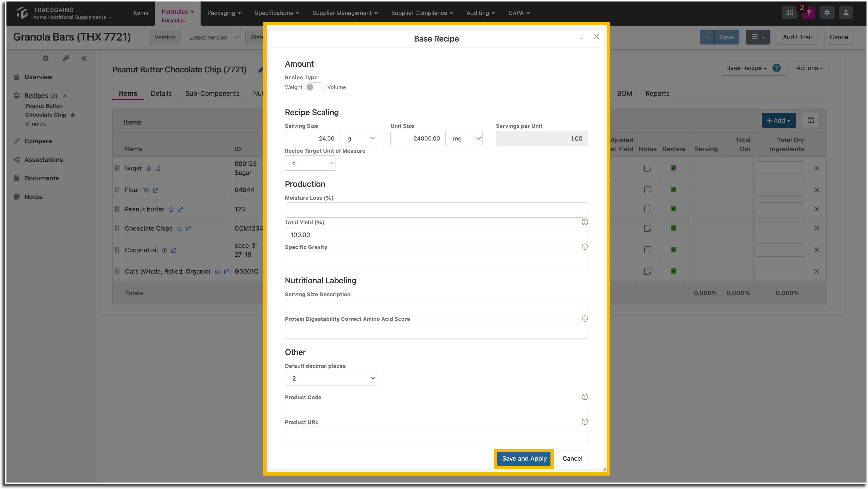Click the Save and Apply button
This screenshot has height=489, width=868.
click(x=524, y=458)
